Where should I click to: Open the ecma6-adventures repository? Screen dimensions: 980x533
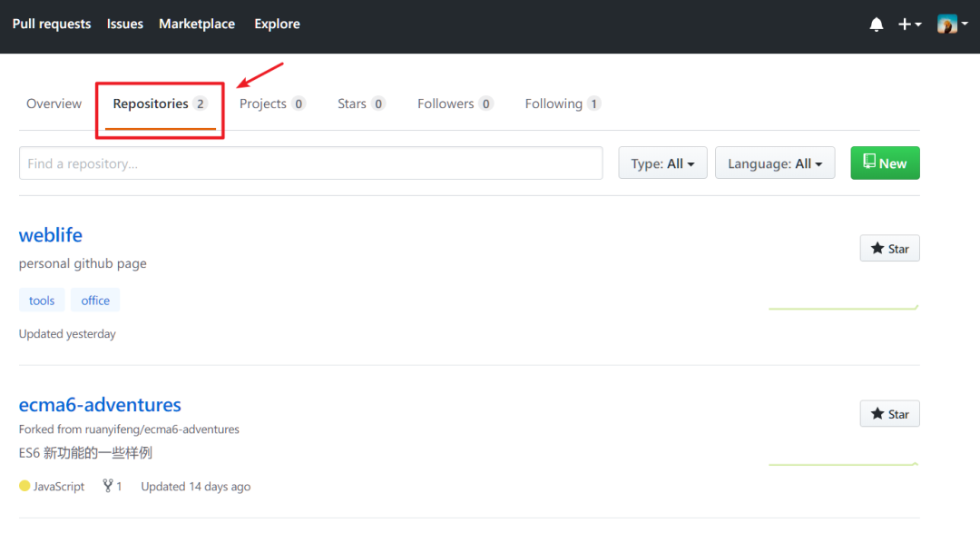pos(100,405)
